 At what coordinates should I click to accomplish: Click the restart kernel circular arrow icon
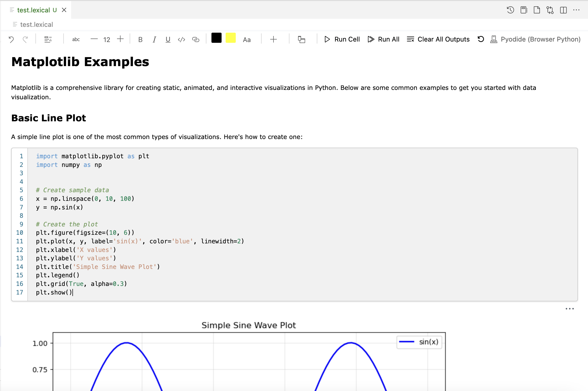pyautogui.click(x=481, y=39)
